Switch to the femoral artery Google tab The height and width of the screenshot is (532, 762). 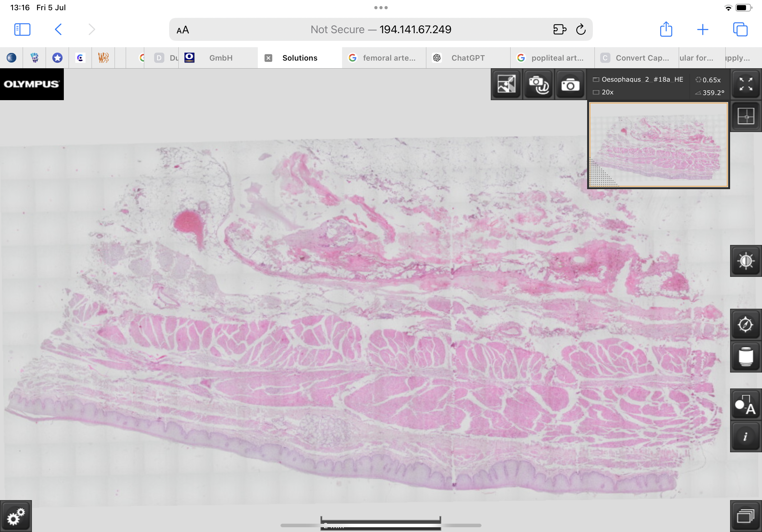click(389, 58)
